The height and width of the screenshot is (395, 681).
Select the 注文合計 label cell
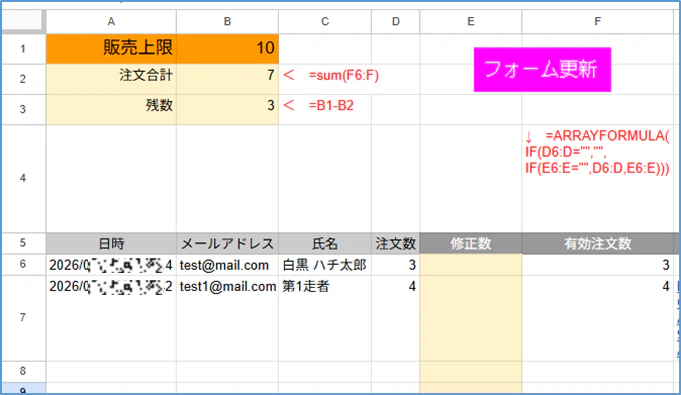[x=111, y=79]
